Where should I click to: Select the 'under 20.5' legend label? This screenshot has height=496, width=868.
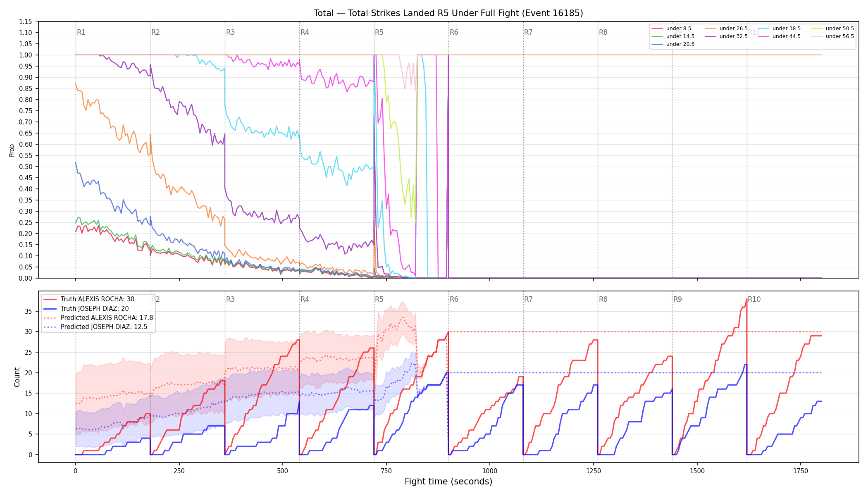[680, 44]
